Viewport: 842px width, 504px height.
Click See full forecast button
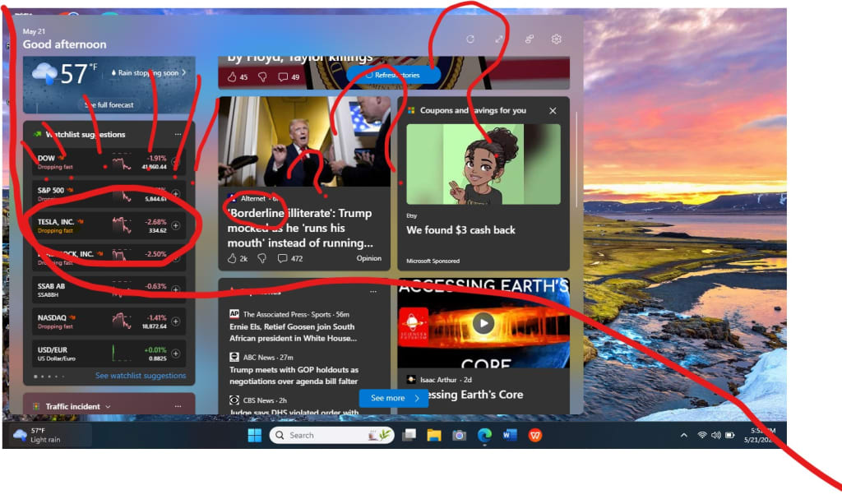point(109,104)
